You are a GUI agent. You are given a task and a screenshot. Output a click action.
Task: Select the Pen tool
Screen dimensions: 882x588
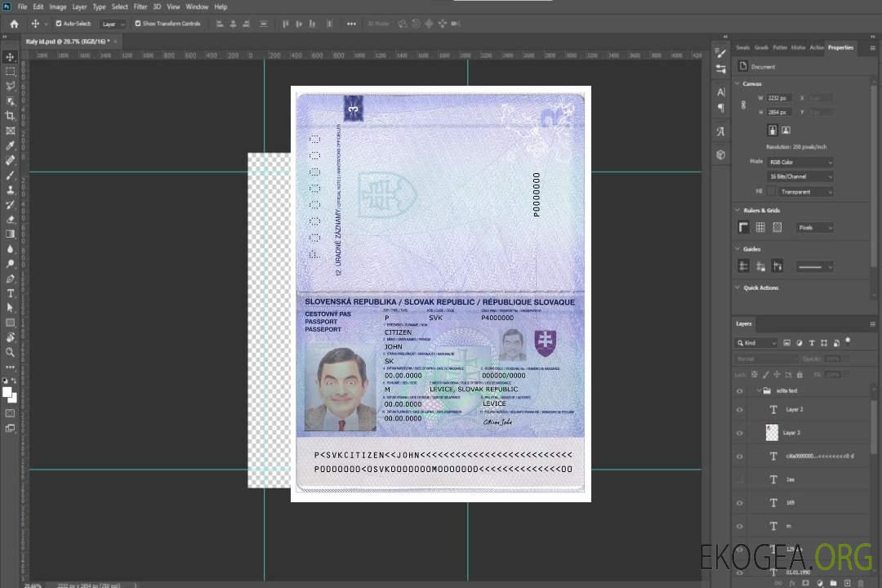[10, 278]
